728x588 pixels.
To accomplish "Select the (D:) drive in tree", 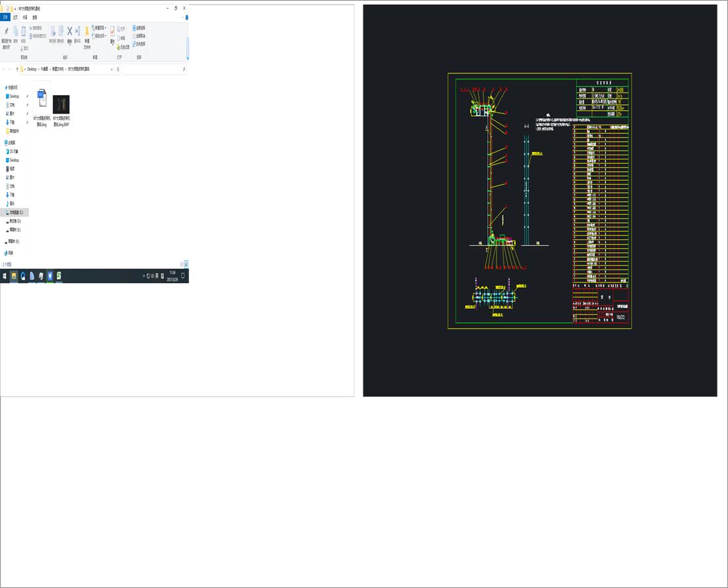I will (14, 221).
